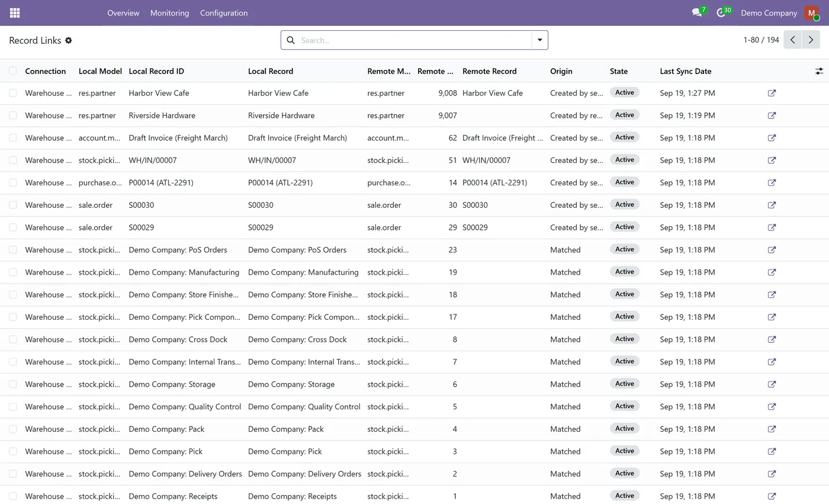Screen dimensions: 829x504
Task: Sort by Local Model column header
Action: 100,71
